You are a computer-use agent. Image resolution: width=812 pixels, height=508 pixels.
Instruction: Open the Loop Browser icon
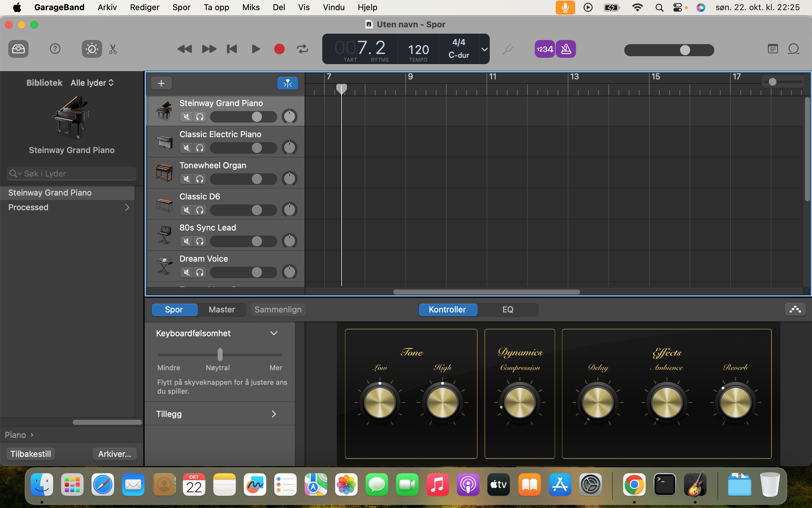click(794, 49)
